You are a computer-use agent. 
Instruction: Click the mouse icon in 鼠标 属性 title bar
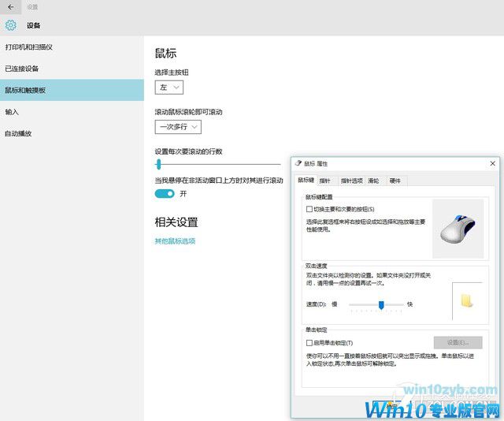point(298,163)
